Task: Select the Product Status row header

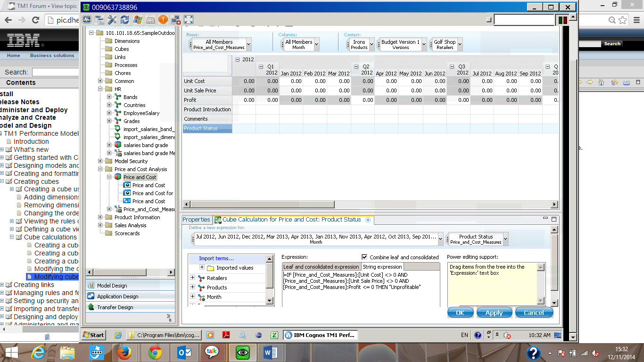Action: click(x=207, y=128)
